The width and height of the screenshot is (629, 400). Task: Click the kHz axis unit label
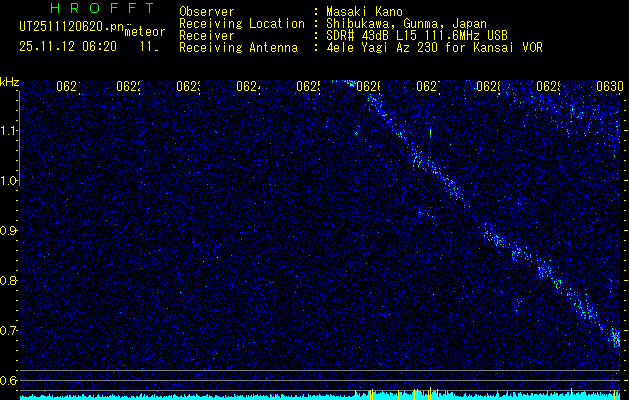(9, 83)
